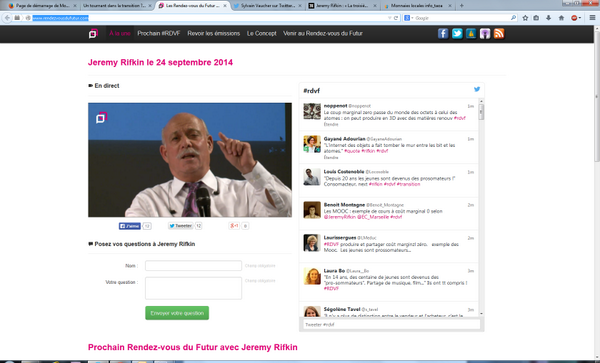Go back with the browser back arrow
This screenshot has height=363, width=600.
tap(7, 18)
